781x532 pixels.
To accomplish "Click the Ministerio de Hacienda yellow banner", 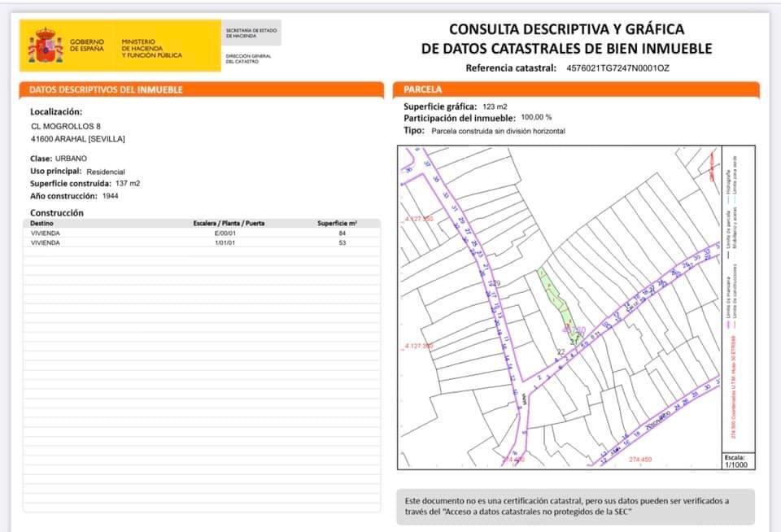I will click(x=151, y=48).
